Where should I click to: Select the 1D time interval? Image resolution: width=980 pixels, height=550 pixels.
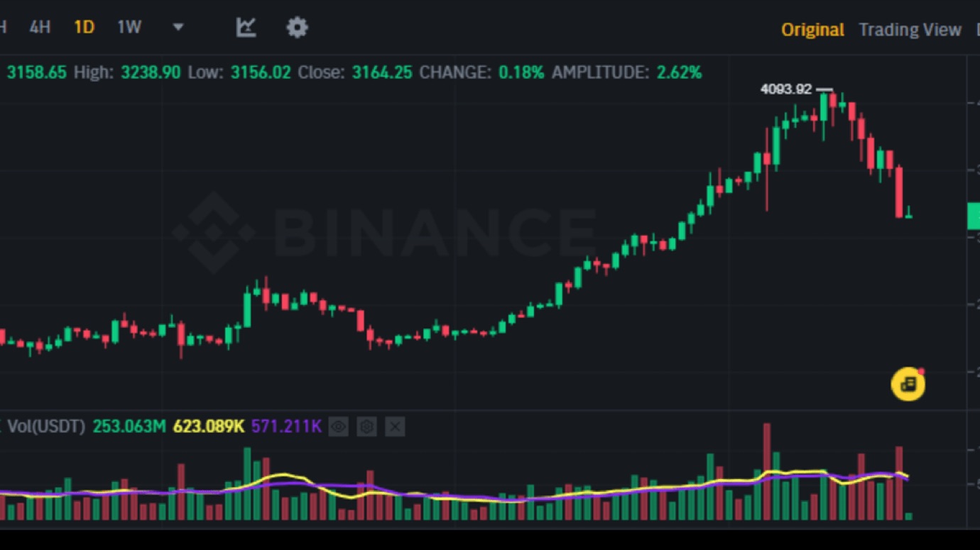(84, 28)
